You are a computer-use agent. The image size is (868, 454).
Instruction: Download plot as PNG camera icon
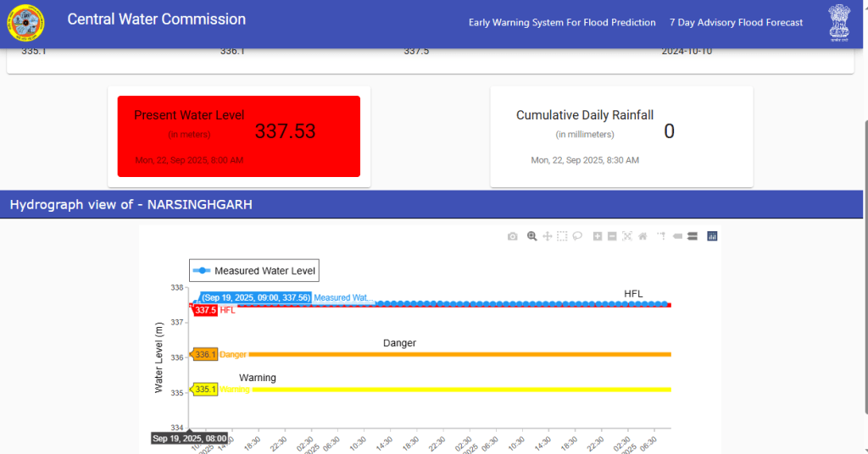coord(512,236)
